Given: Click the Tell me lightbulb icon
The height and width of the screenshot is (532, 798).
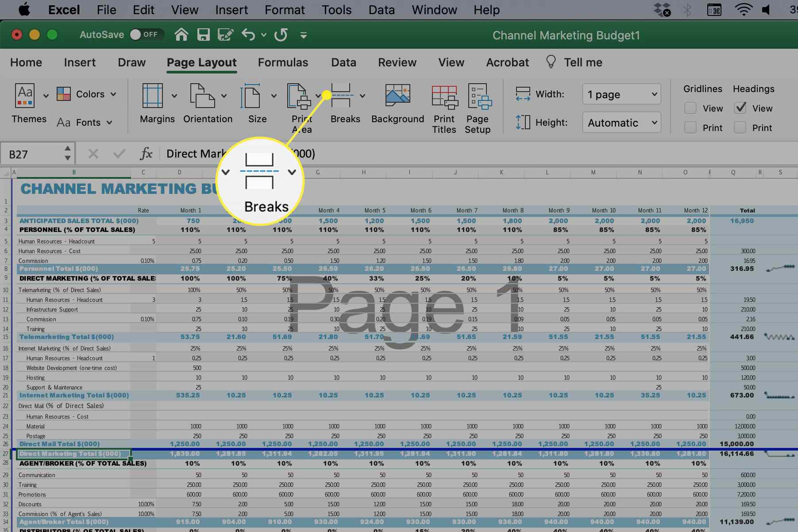Looking at the screenshot, I should pos(551,62).
